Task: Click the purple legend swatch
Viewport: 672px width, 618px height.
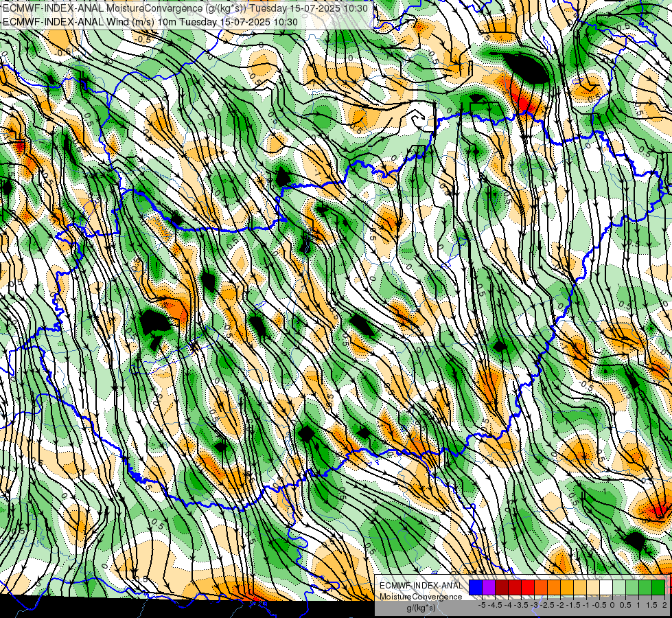Action: 489,587
